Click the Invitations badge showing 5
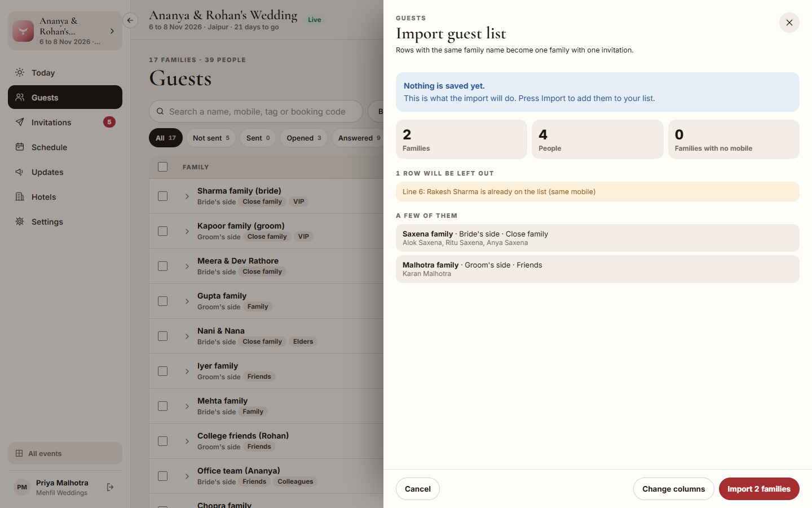812x508 pixels. (109, 122)
